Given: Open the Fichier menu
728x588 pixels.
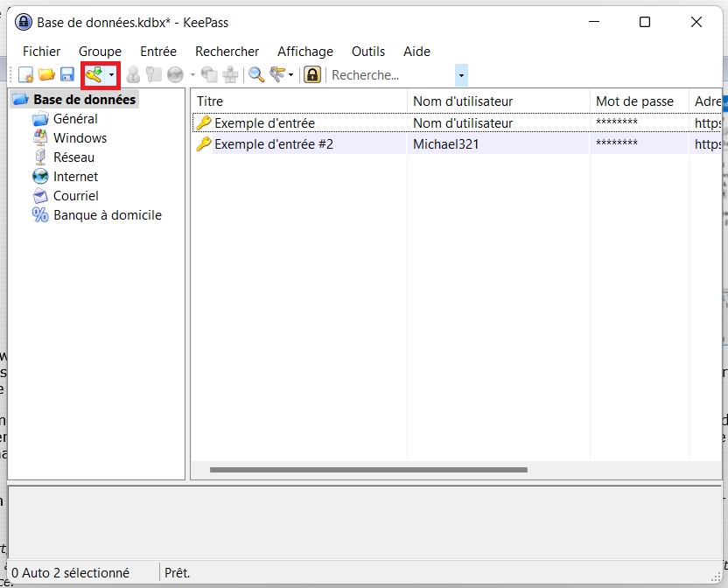Looking at the screenshot, I should tap(41, 52).
